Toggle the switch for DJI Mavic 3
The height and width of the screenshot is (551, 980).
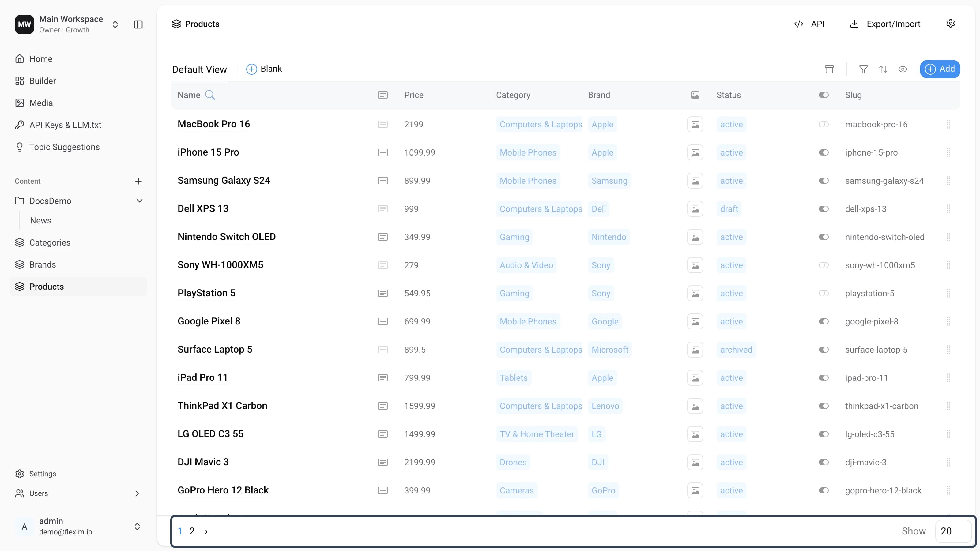click(824, 462)
